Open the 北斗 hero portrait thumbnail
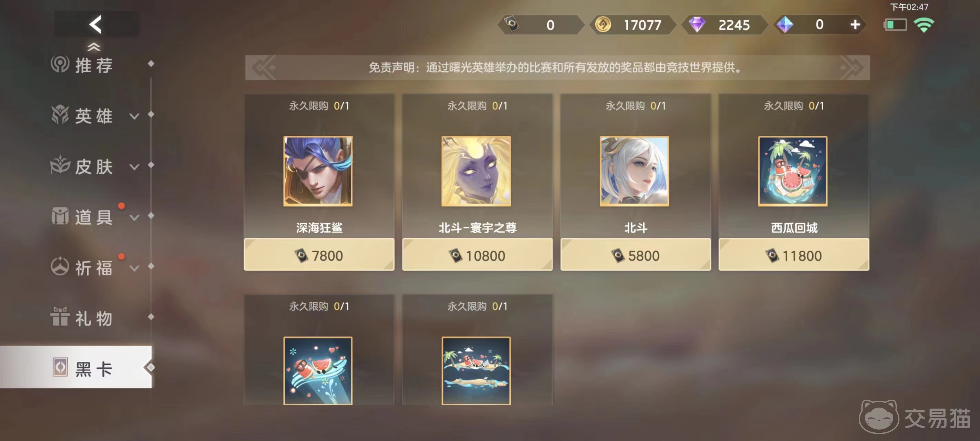Screen dimensions: 980x441 point(634,171)
